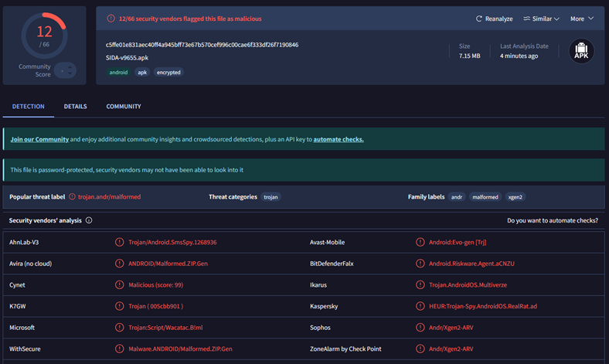Click Sophos Andr/Xgen2-ARV result

pos(451,328)
